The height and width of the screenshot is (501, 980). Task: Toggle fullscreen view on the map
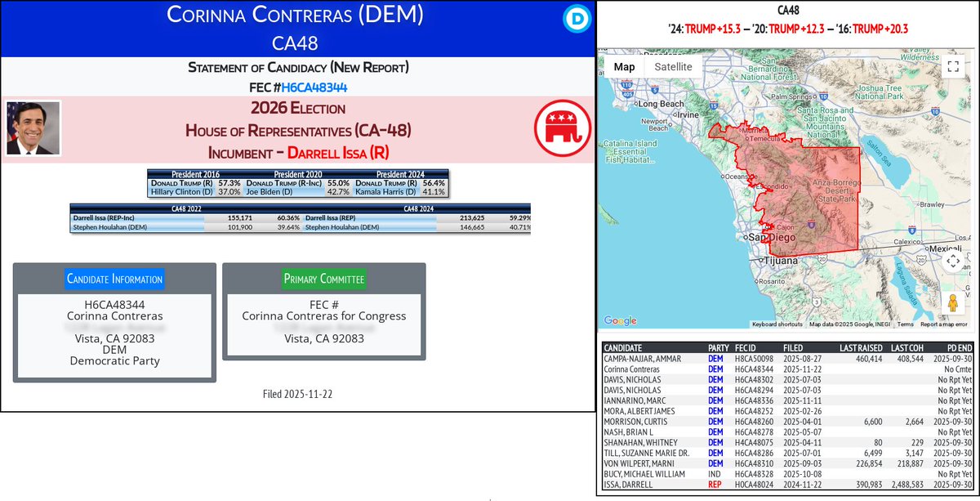[x=953, y=67]
